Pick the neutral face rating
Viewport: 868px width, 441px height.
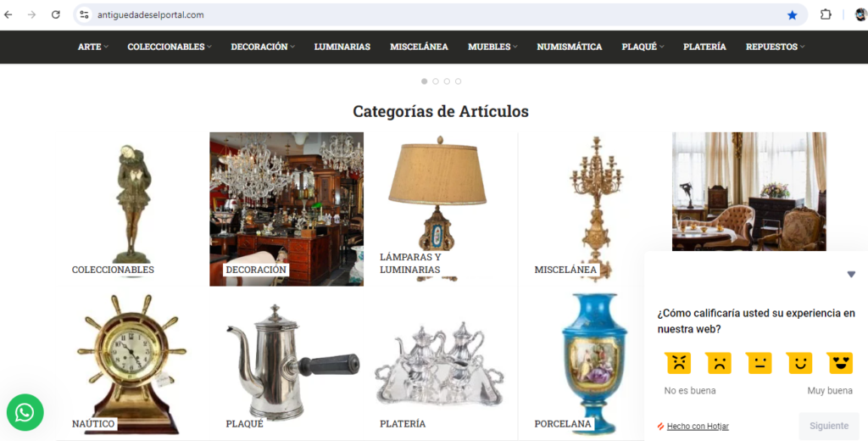[759, 364]
